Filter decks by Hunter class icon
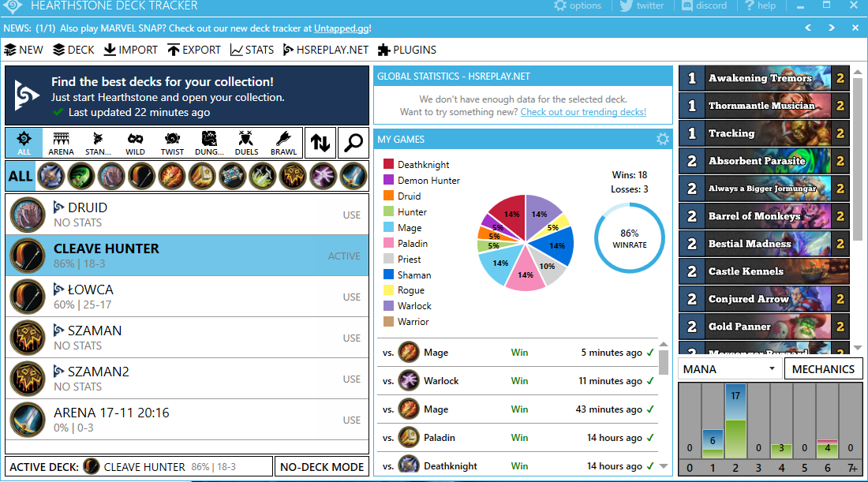The height and width of the screenshot is (482, 868). coord(142,177)
